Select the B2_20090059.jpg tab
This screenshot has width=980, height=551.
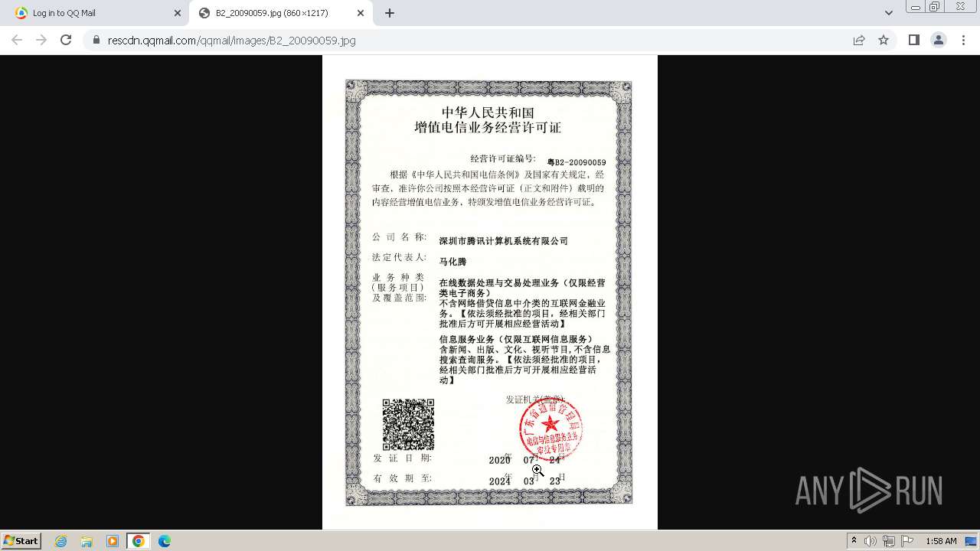click(279, 13)
